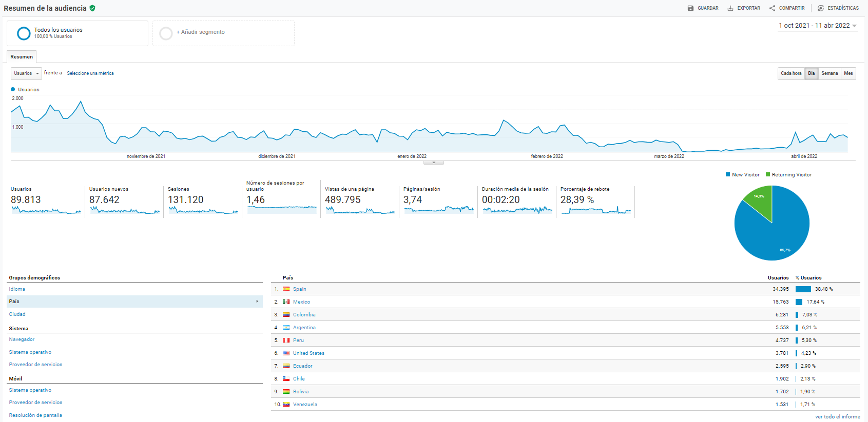Click the País row arrow icon

pyautogui.click(x=257, y=302)
